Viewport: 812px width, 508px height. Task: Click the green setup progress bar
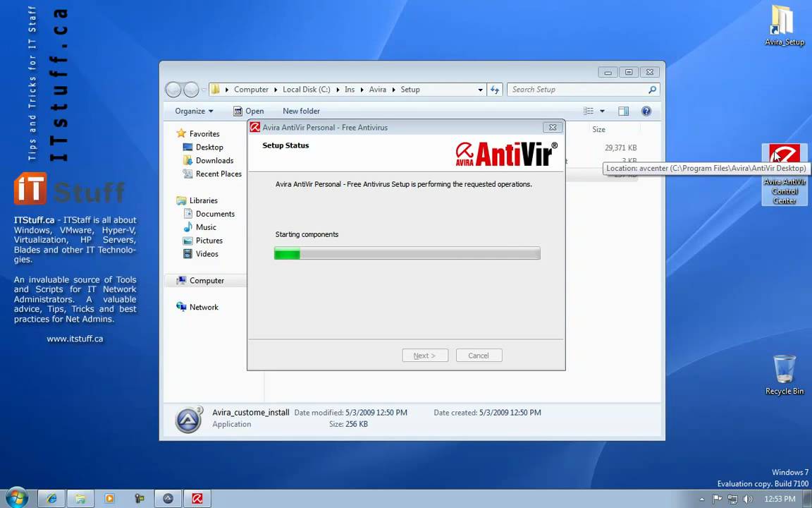(x=407, y=253)
